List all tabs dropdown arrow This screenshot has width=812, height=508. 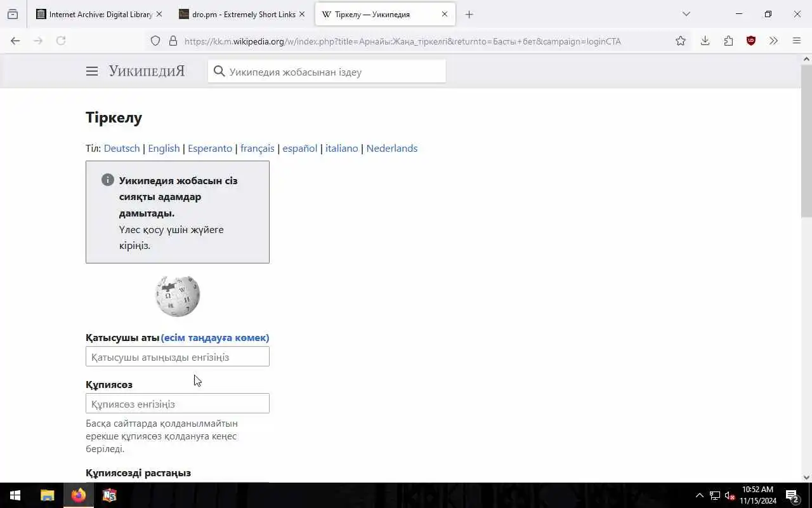coord(686,14)
